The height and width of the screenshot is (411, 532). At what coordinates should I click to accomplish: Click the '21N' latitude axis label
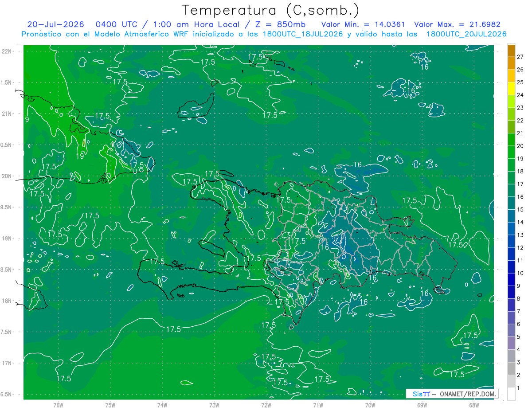coord(8,114)
